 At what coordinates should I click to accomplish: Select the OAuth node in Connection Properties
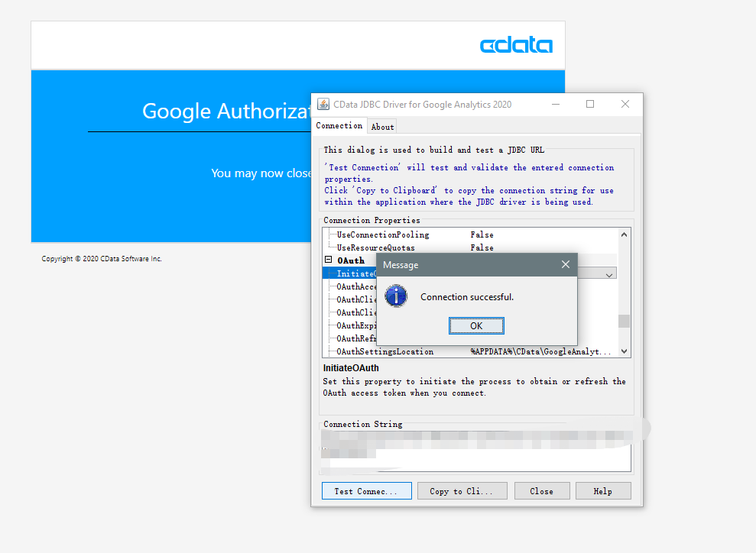pos(349,260)
